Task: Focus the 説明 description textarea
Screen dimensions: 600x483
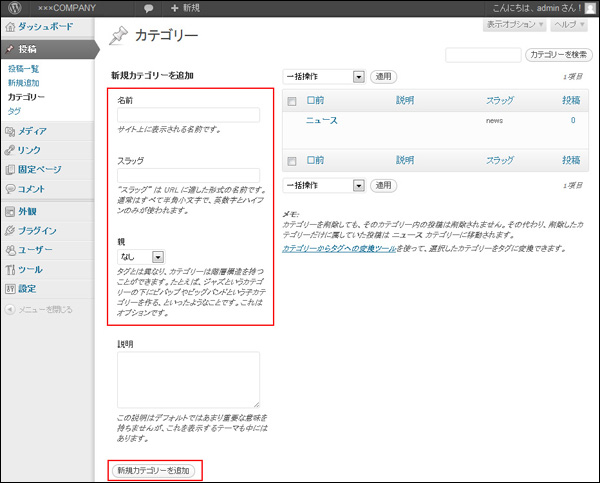Action: (188, 380)
